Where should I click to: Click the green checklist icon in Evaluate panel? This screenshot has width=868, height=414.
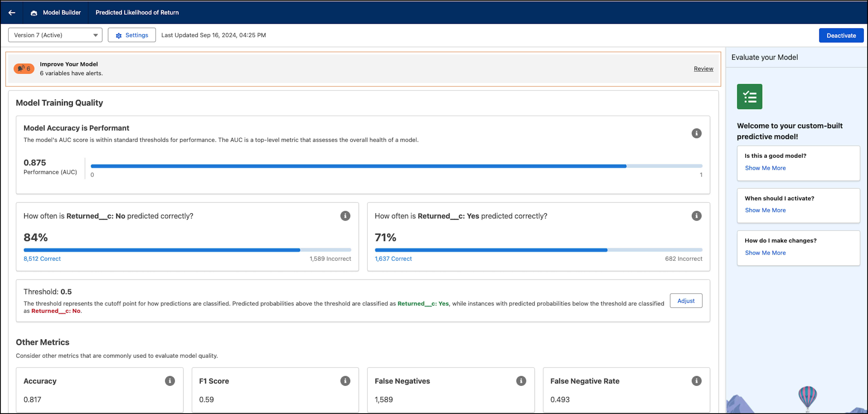coord(749,96)
